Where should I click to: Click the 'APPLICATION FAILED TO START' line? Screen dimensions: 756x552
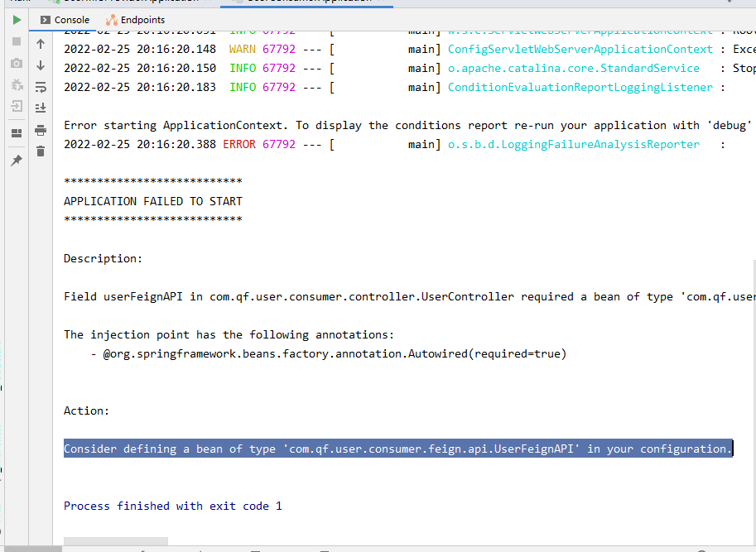click(x=153, y=201)
